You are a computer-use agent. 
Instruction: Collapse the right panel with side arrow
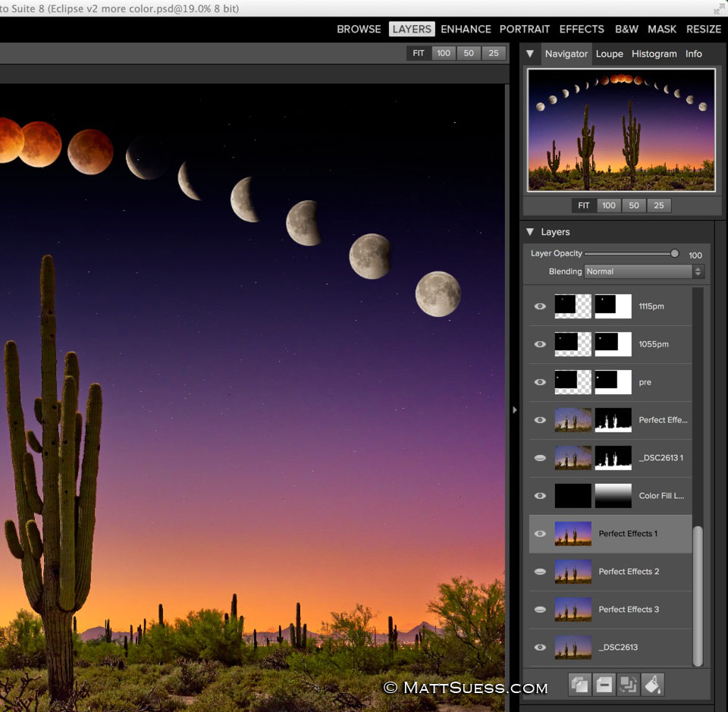(514, 410)
